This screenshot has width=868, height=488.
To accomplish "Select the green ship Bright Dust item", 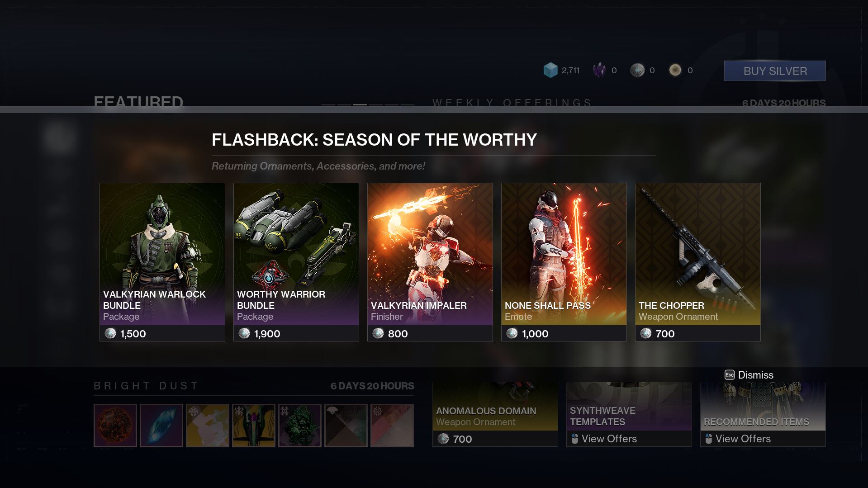I will [254, 426].
